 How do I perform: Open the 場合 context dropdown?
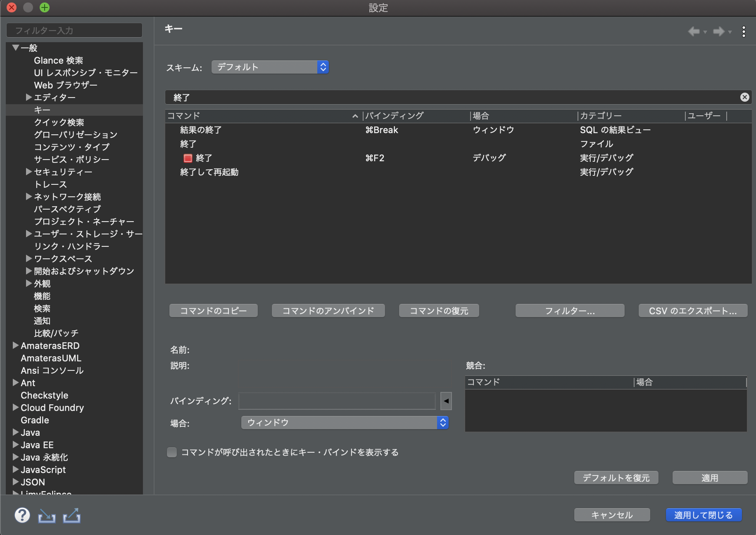345,423
